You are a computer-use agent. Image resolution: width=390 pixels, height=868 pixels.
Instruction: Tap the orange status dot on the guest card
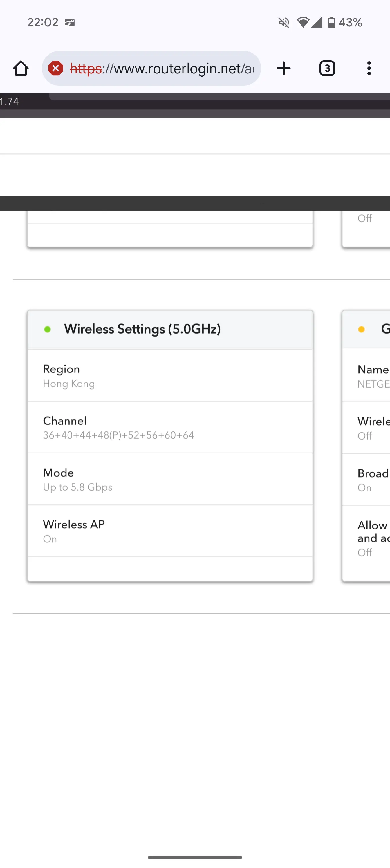point(361,329)
